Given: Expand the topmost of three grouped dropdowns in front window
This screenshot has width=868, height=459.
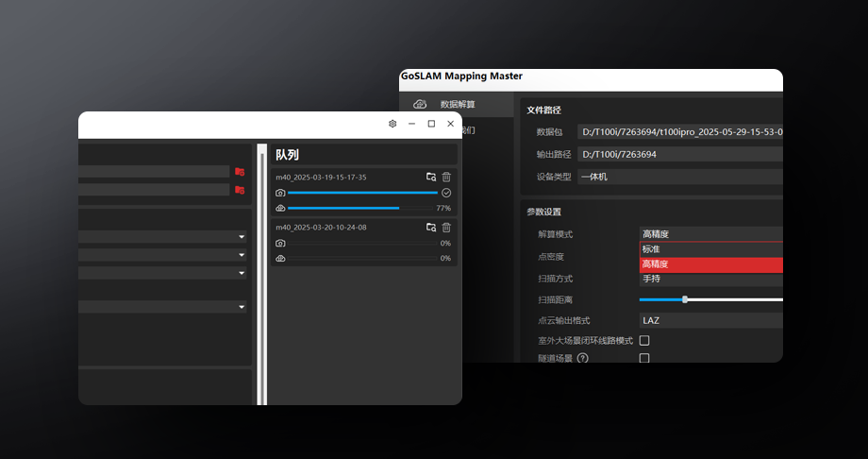Looking at the screenshot, I should tap(162, 237).
